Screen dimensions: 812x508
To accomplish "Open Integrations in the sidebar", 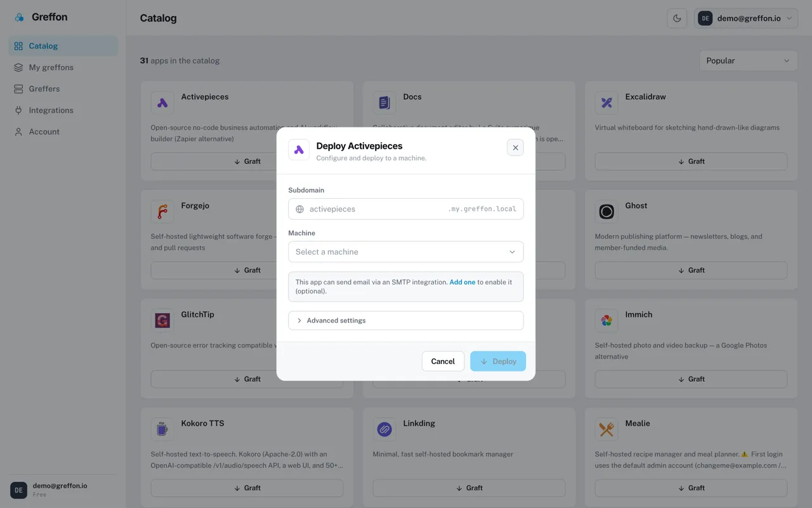I will pos(63,110).
